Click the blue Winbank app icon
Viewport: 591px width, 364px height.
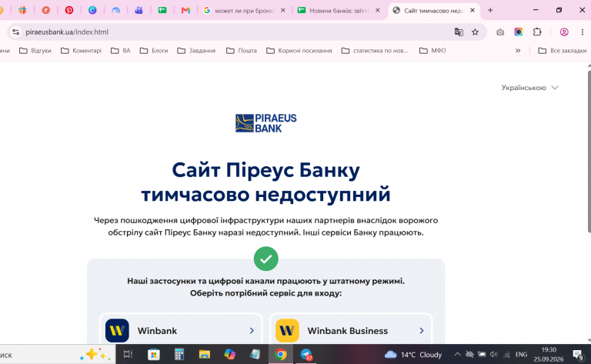click(117, 330)
